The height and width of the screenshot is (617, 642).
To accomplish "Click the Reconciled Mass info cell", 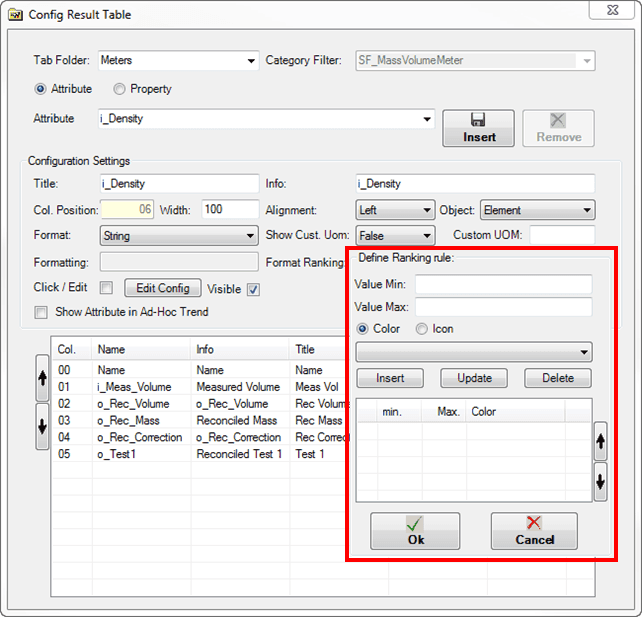I will pyautogui.click(x=236, y=420).
